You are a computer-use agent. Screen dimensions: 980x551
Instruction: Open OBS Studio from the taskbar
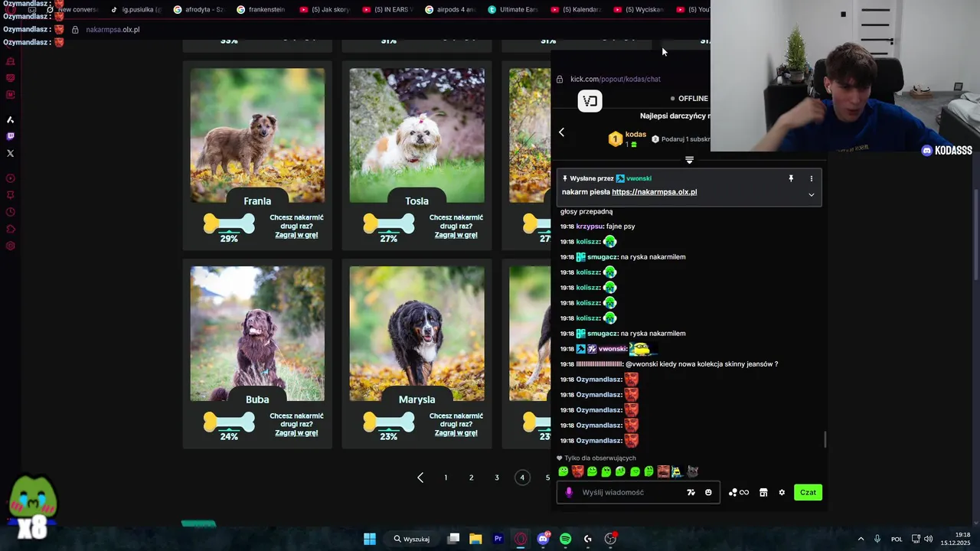click(x=610, y=539)
